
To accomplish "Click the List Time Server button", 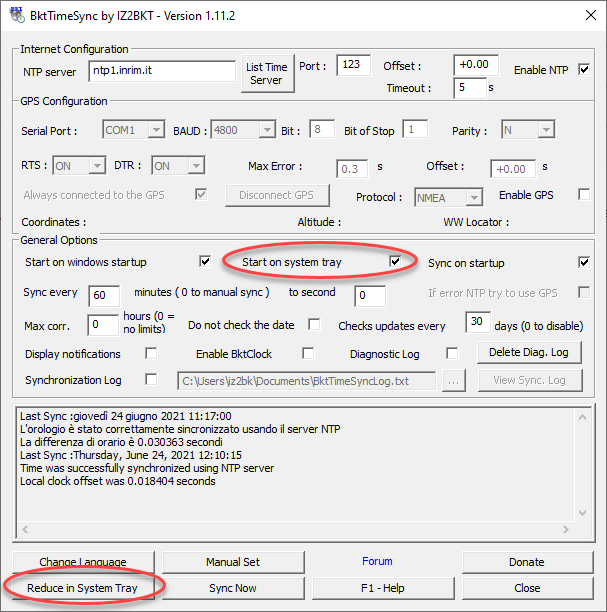I will (267, 73).
